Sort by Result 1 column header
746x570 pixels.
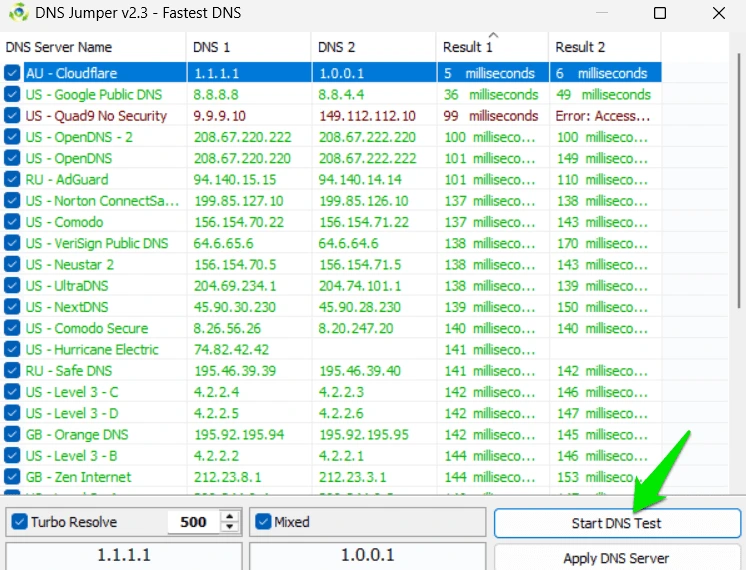[492, 47]
